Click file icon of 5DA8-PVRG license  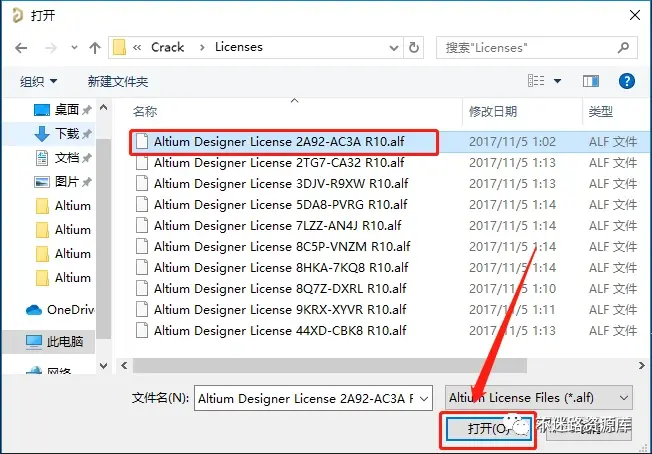(x=142, y=205)
